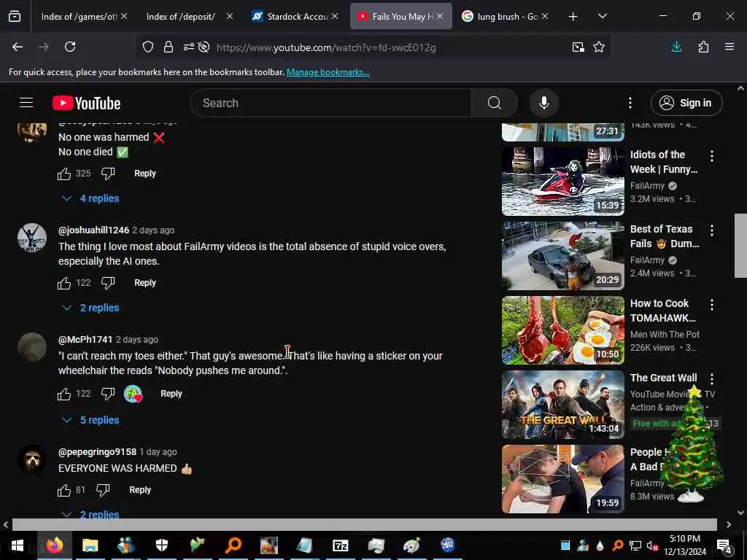Open options for Idiots of the Week video

click(x=712, y=156)
